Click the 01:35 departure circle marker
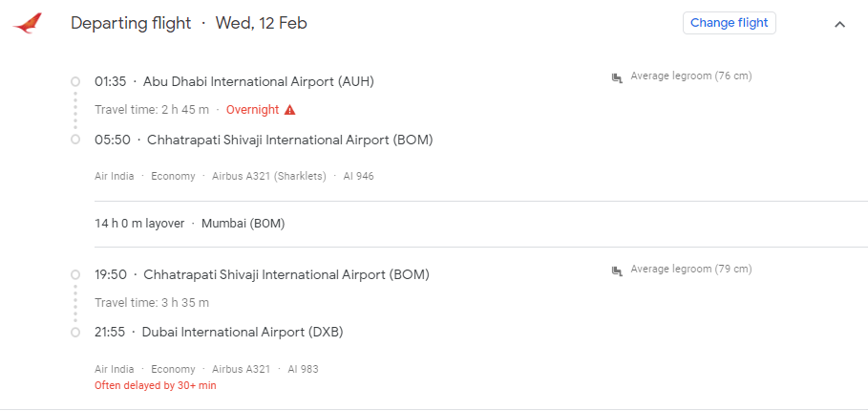This screenshot has width=868, height=411. pyautogui.click(x=75, y=82)
